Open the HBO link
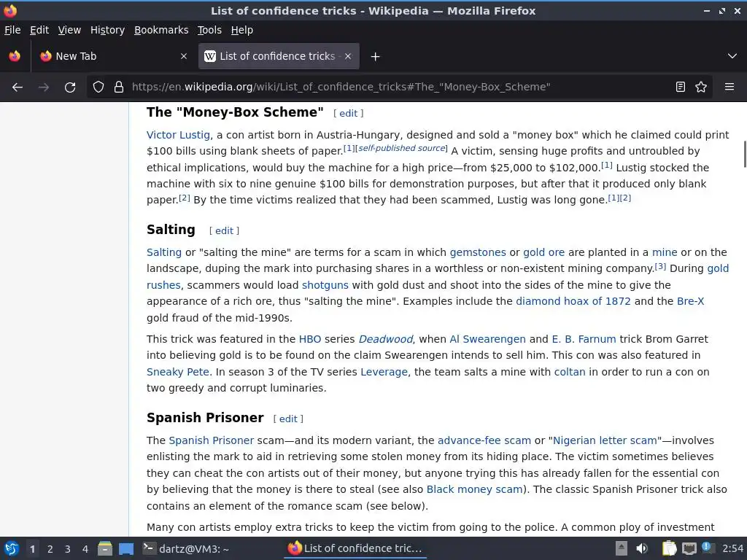747x560 pixels. (x=310, y=339)
